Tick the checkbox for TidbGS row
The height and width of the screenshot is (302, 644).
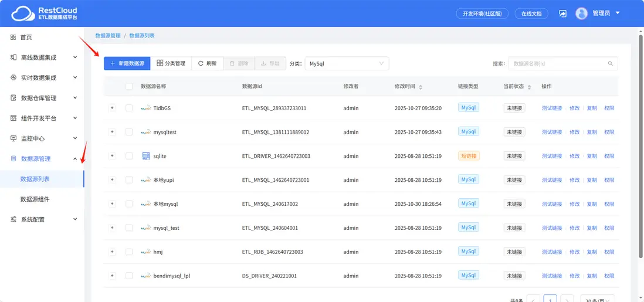129,108
